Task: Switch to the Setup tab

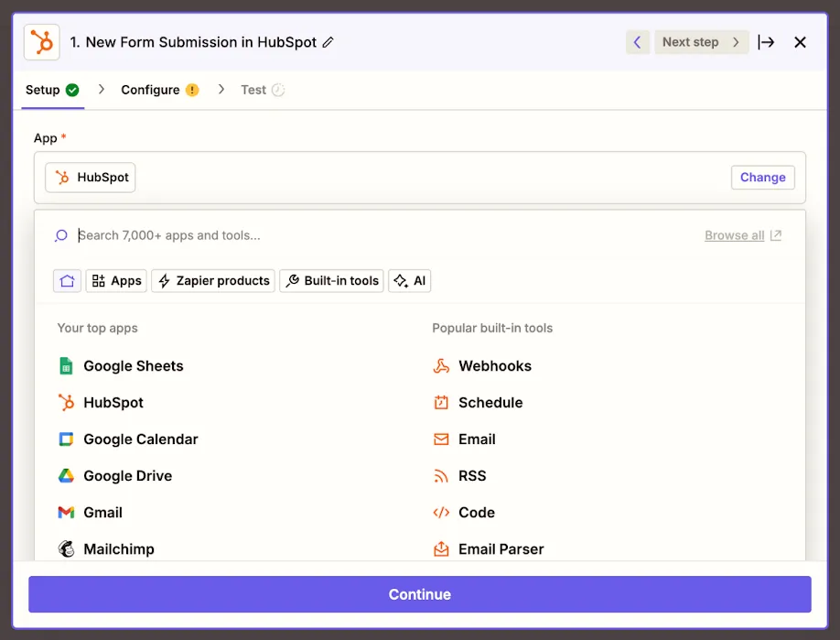Action: pos(52,90)
